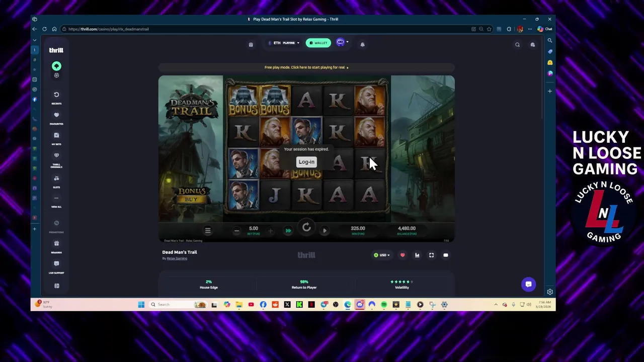The width and height of the screenshot is (644, 362).
Task: Open the blue live chat widget
Action: coord(528,284)
